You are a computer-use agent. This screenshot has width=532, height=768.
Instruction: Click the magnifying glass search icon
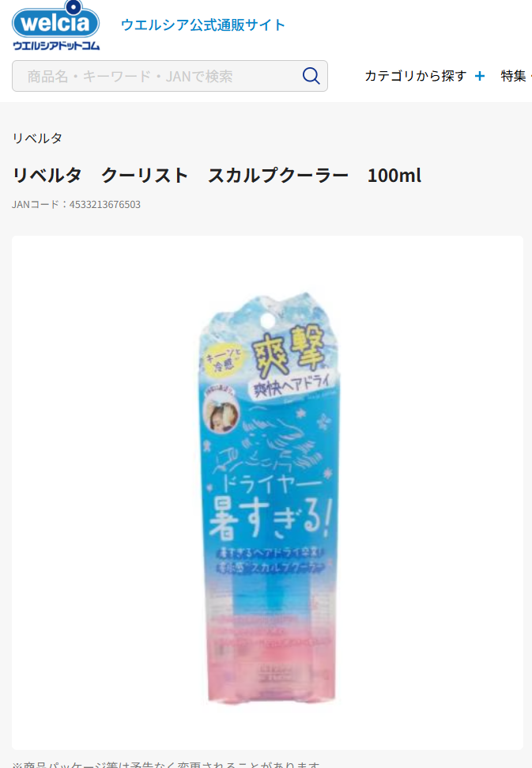pyautogui.click(x=311, y=76)
